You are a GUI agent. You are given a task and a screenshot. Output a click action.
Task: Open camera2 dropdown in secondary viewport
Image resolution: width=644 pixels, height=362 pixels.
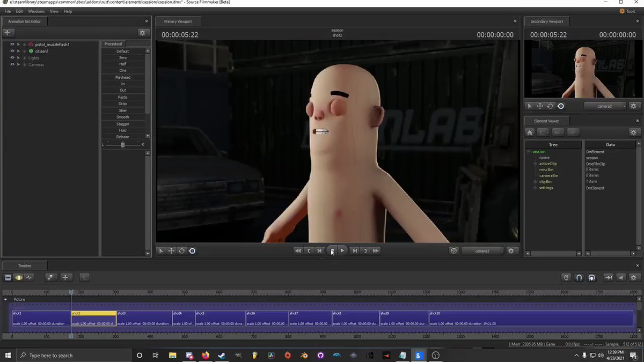point(605,106)
